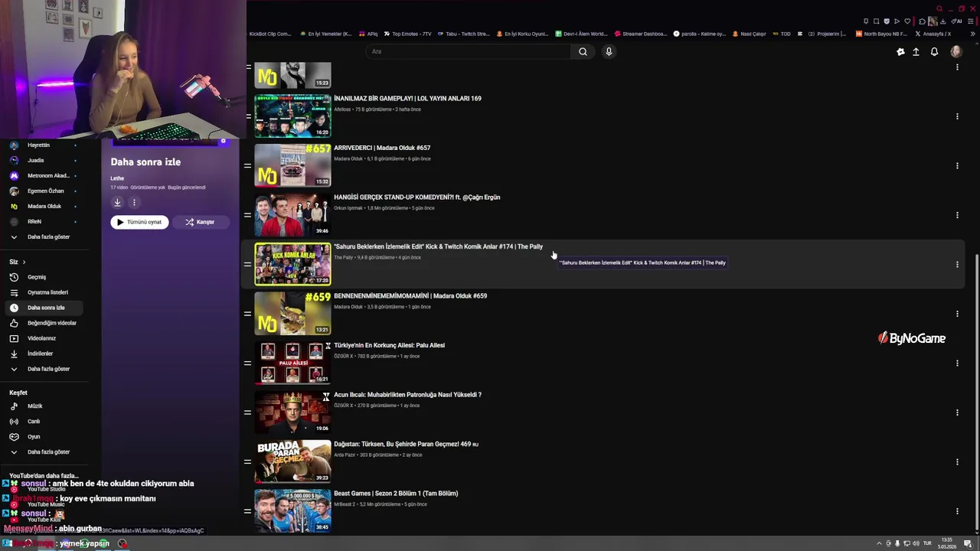Click inside the Ara search field

(x=468, y=51)
